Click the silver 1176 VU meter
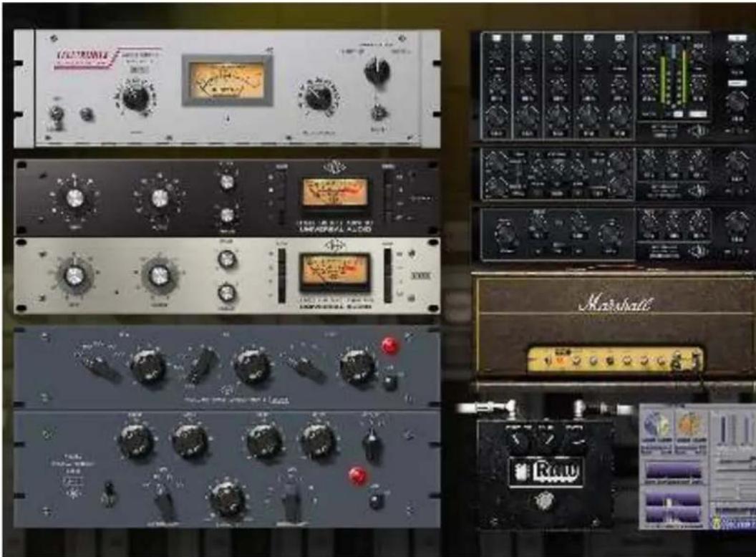Screen dimensions: 756x557 (x=334, y=273)
